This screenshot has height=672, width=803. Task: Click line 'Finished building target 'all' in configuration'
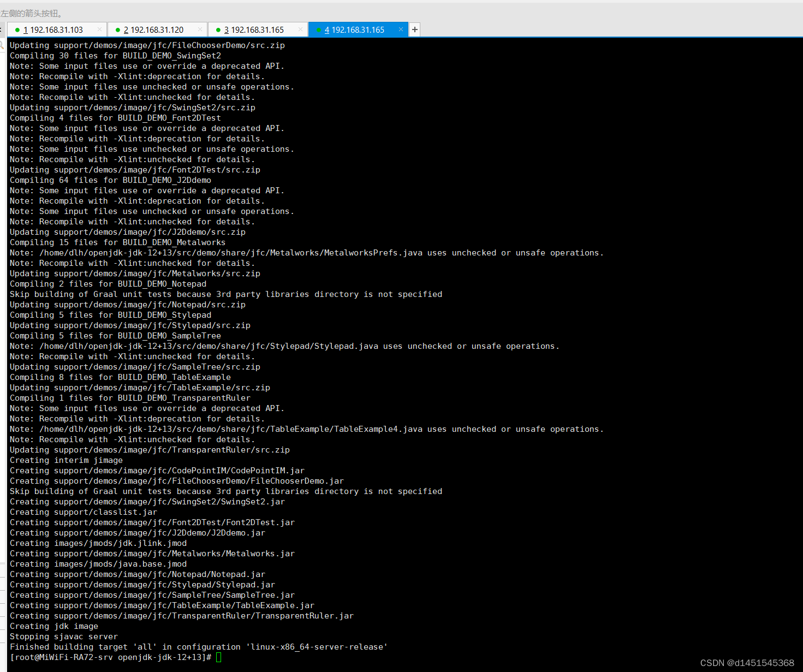point(199,647)
